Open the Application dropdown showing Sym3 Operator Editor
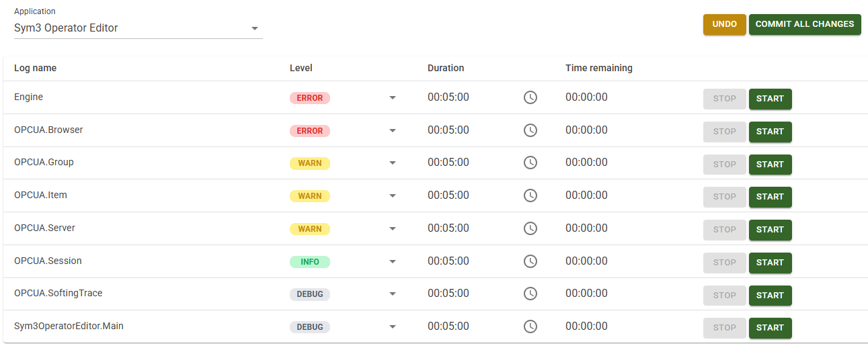This screenshot has height=350, width=868. [x=254, y=29]
